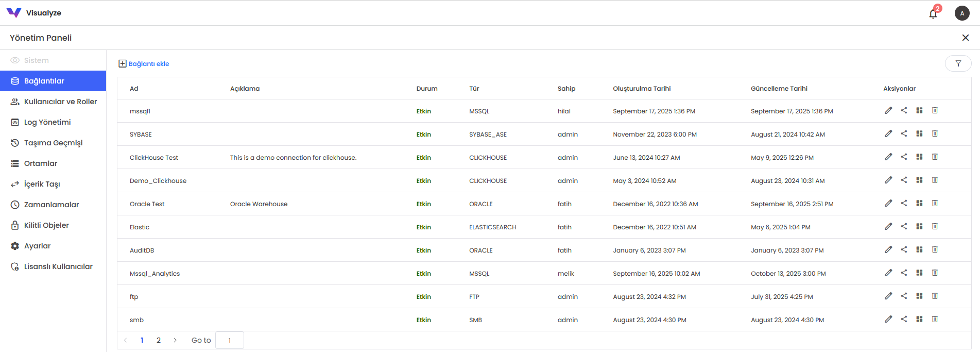Open Ayarlar from the sidebar
This screenshot has width=980, height=352.
click(37, 246)
